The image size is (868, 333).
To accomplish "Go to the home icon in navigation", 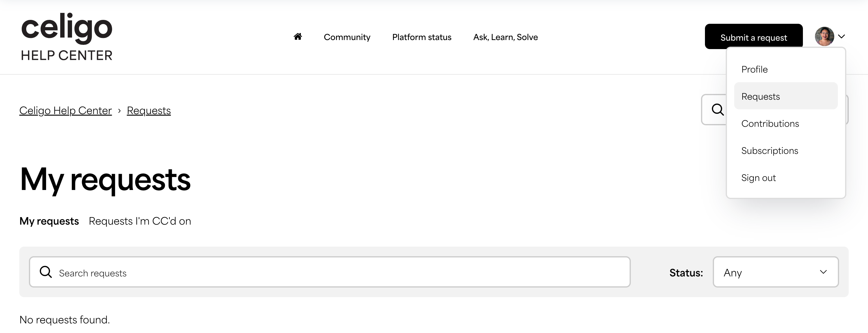I will click(x=297, y=36).
